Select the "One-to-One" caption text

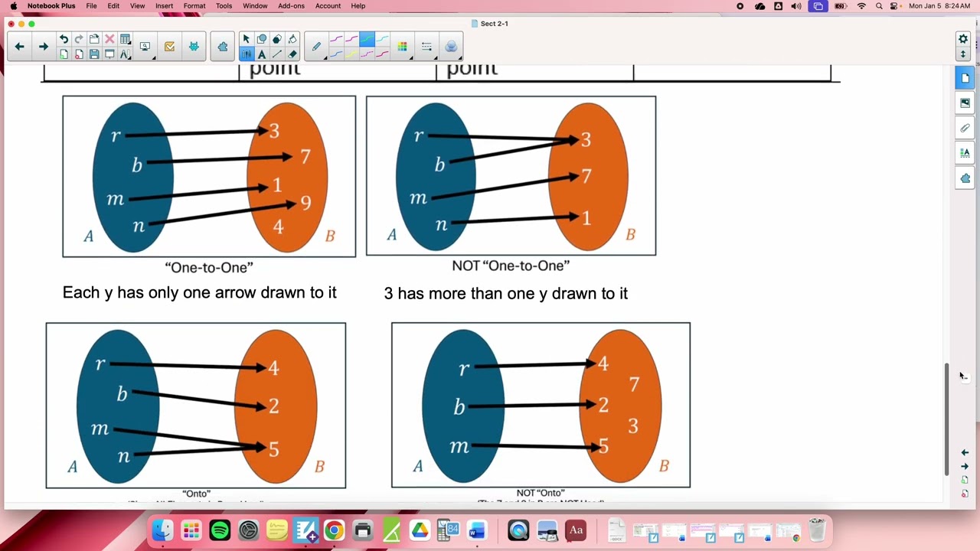coord(209,267)
